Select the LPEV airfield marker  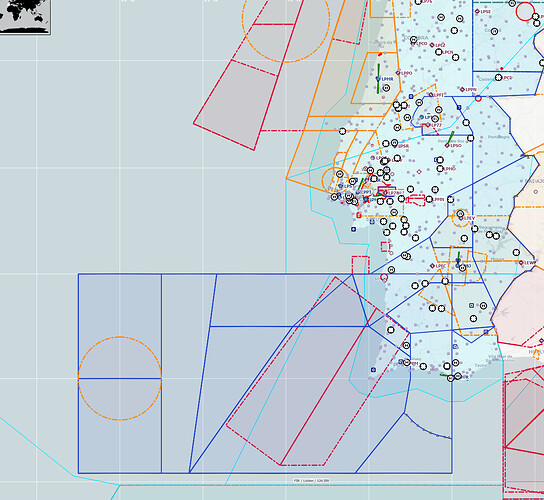461,218
